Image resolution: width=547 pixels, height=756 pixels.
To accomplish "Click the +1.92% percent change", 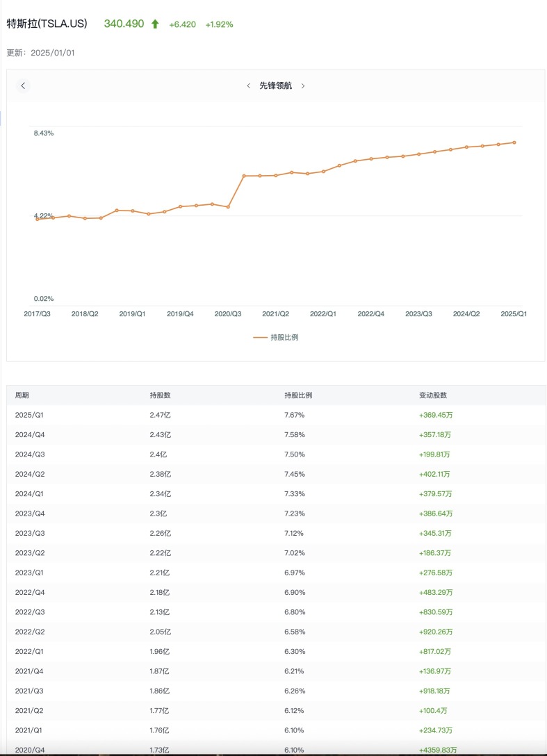I will coord(219,24).
